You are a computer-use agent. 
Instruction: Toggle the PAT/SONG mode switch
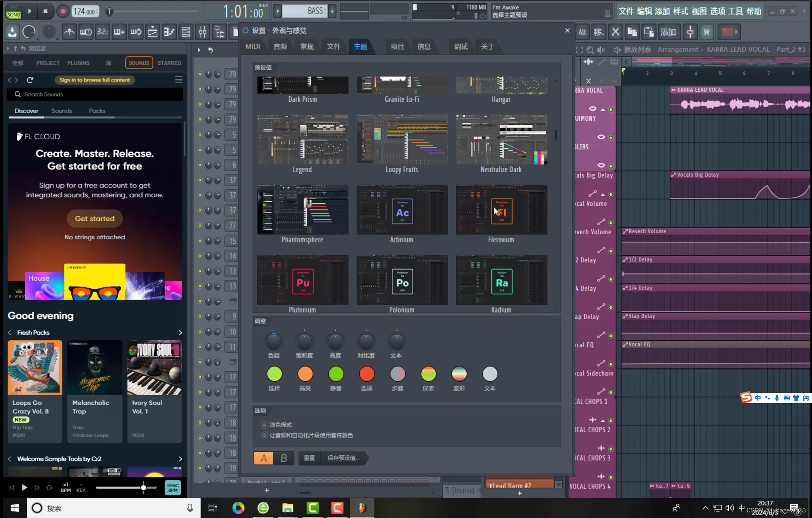(x=14, y=11)
